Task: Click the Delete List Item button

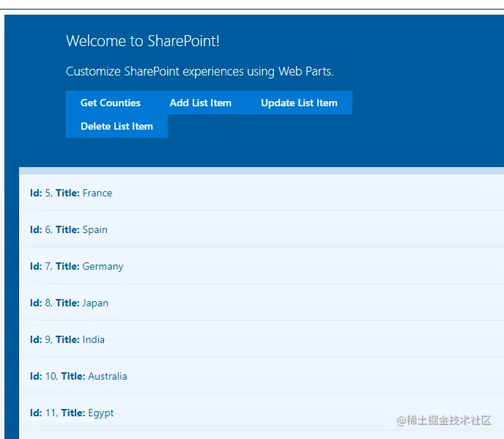Action: coord(116,126)
